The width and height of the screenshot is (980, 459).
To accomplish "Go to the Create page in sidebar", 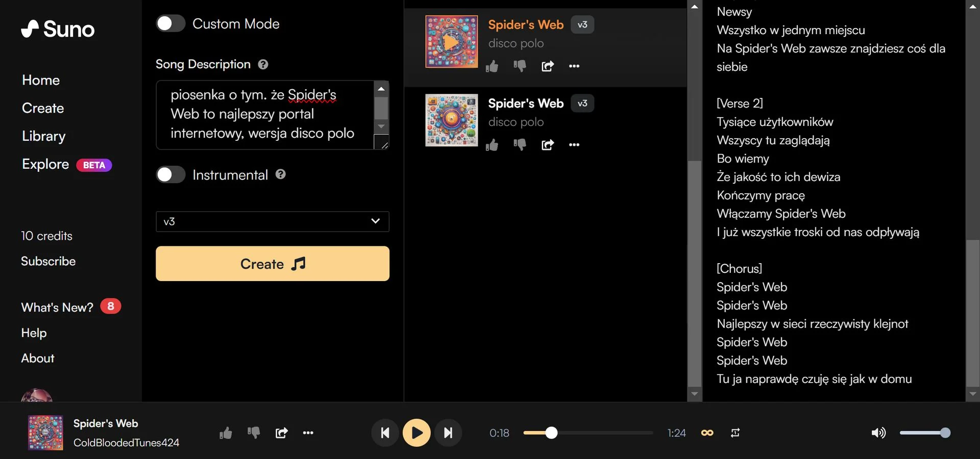I will click(43, 108).
